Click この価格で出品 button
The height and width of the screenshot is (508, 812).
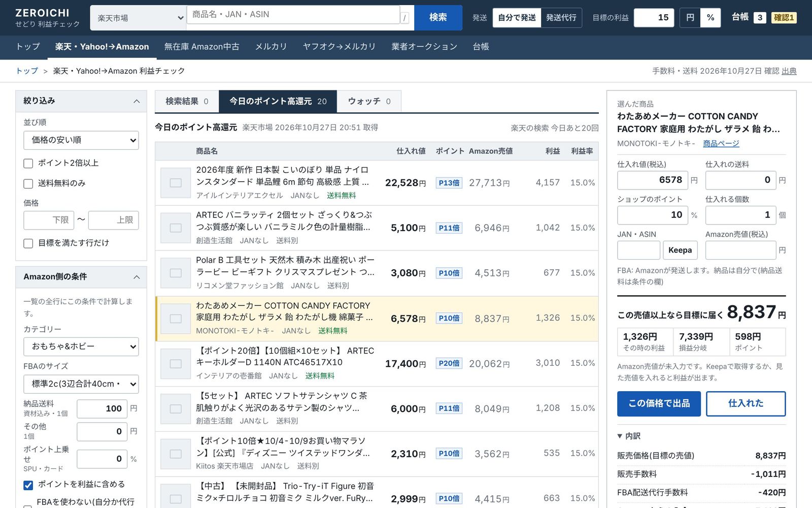659,404
